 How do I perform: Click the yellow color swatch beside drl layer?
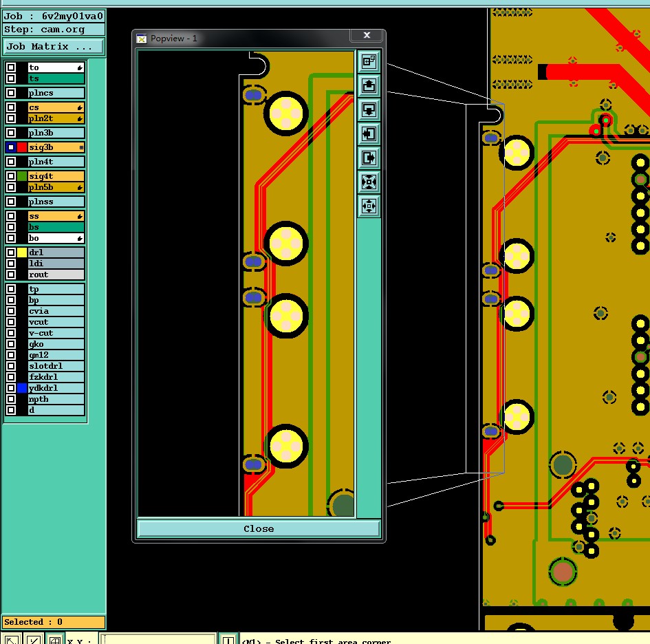click(x=22, y=252)
